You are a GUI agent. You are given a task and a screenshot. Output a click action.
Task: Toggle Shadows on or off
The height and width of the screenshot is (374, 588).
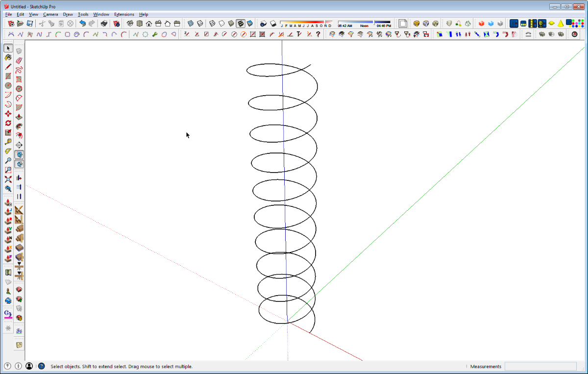click(x=264, y=24)
